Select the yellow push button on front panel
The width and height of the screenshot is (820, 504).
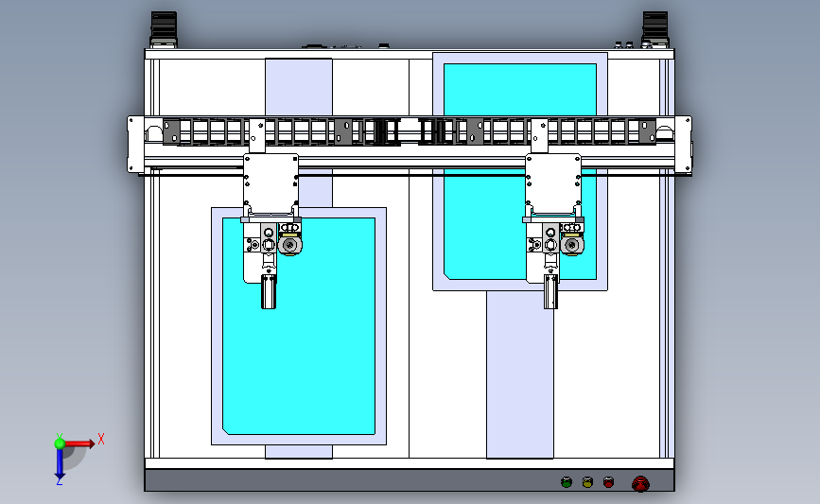click(x=587, y=482)
